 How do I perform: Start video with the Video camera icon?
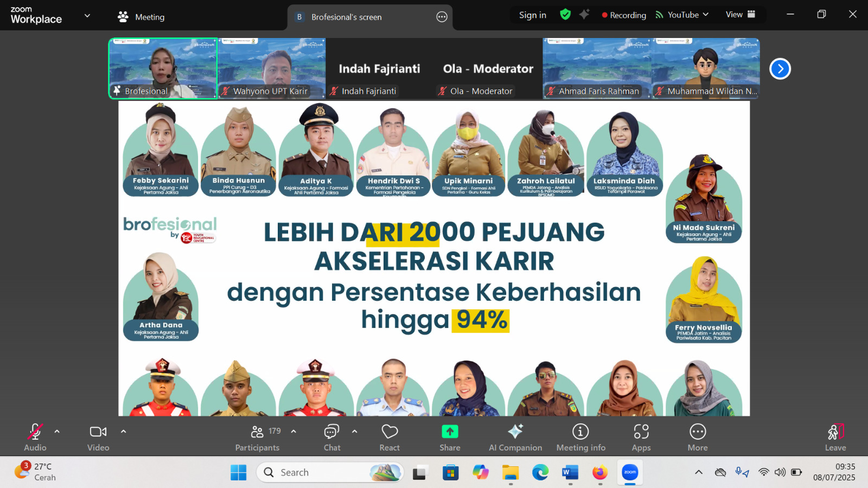click(x=98, y=432)
